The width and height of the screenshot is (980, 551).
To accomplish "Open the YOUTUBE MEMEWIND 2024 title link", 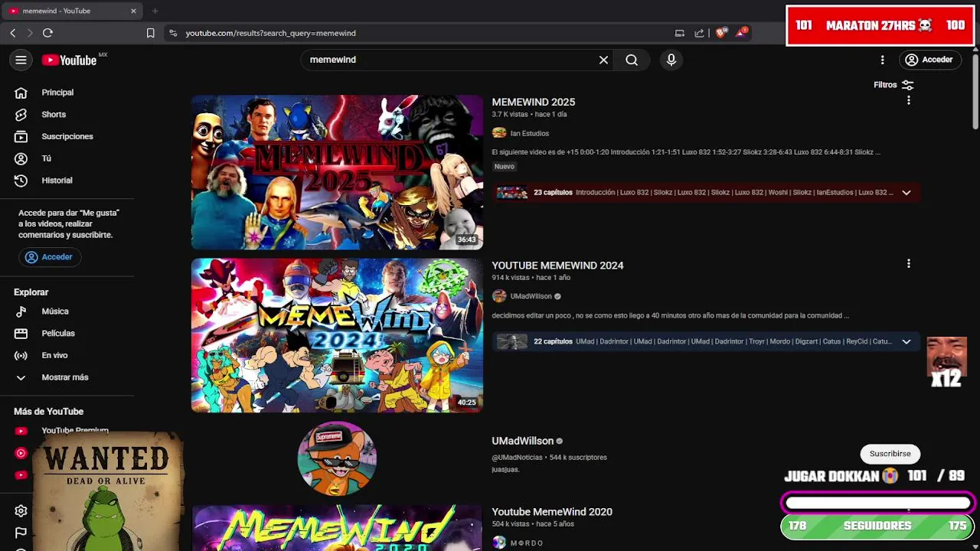I will [557, 266].
